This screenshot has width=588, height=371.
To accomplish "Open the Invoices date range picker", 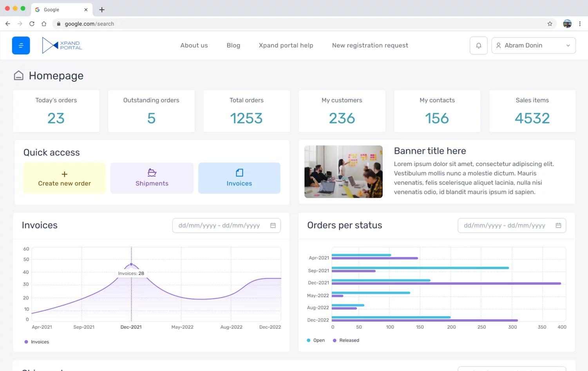I will pos(221,225).
